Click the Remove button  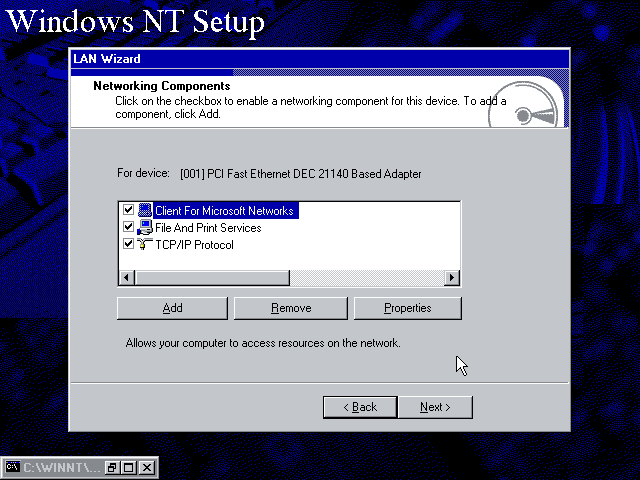(x=291, y=308)
